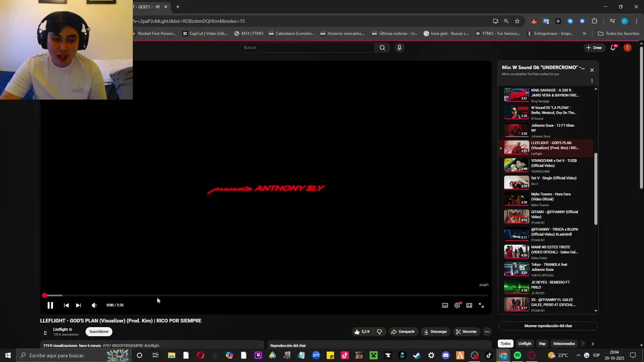Viewport: 644px width, 362px height.
Task: Open MetaMask fox extension
Action: 534,21
